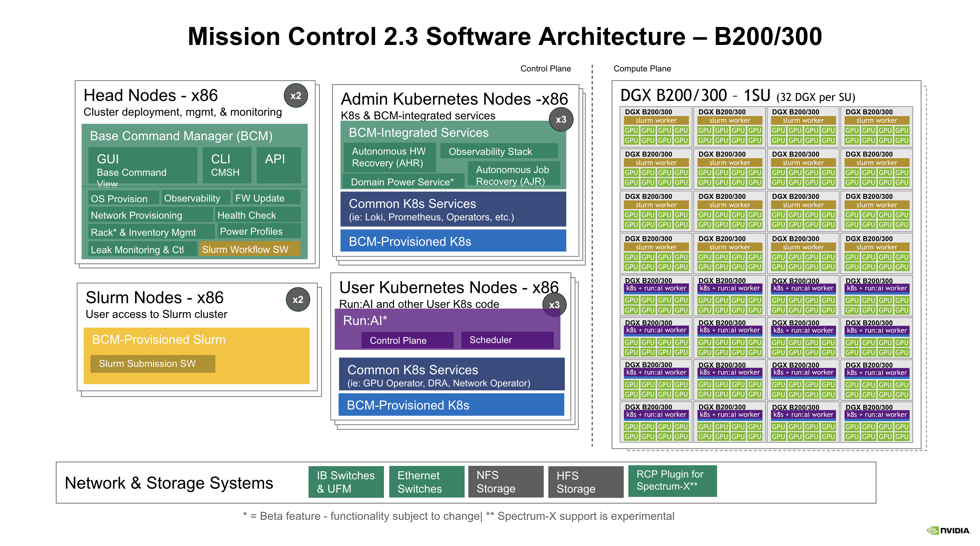The height and width of the screenshot is (546, 980).
Task: Click the x2 badge on Slurm Nodes
Action: 298,299
